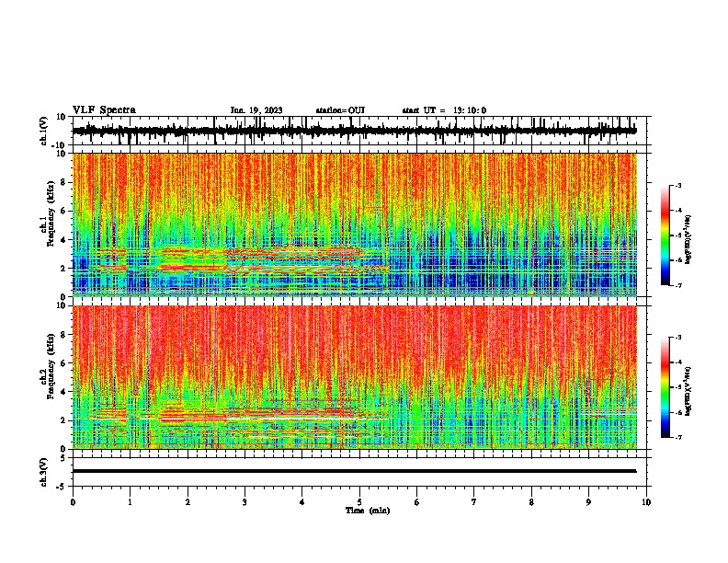Click the log(PSD) label beside ch.2 colorbar
The width and height of the screenshot is (728, 563).
point(688,391)
